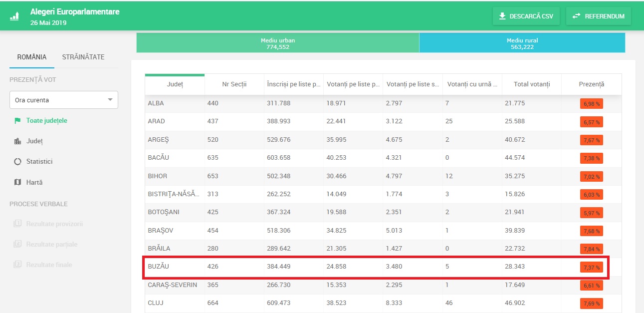
Task: Click the download icon on Descarcă CSV
Action: [x=502, y=16]
